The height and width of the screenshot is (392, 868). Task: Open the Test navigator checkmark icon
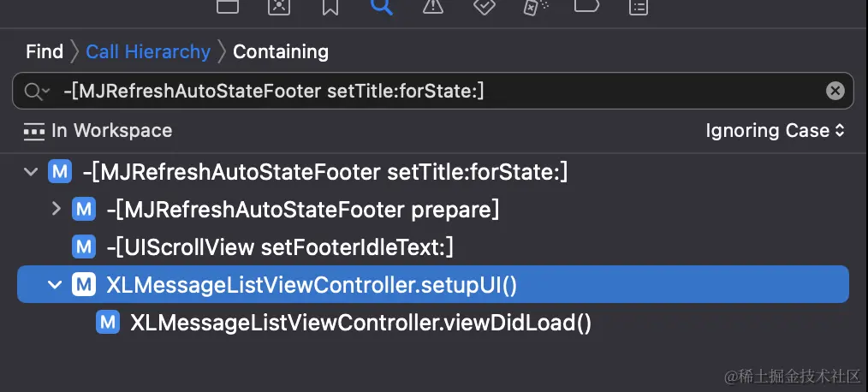(x=485, y=6)
